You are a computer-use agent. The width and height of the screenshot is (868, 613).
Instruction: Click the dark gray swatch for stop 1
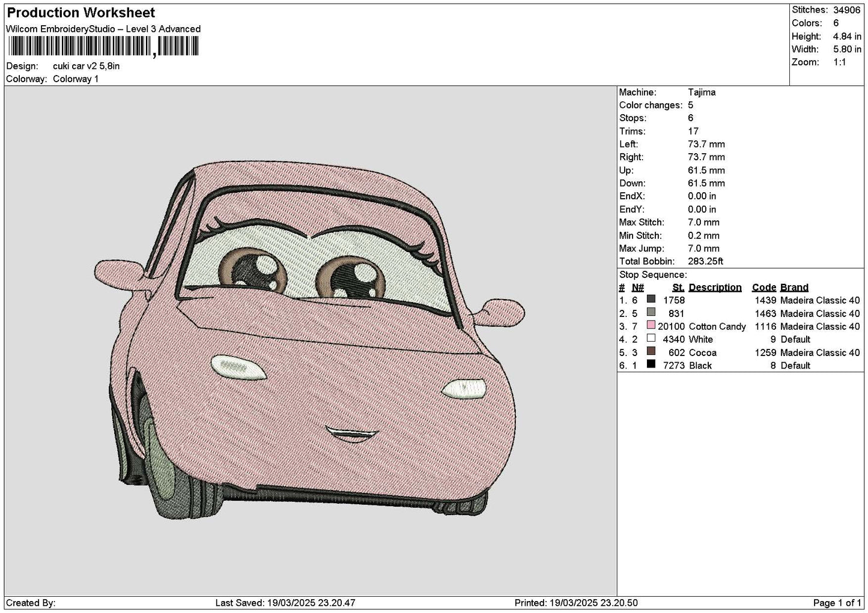click(651, 300)
